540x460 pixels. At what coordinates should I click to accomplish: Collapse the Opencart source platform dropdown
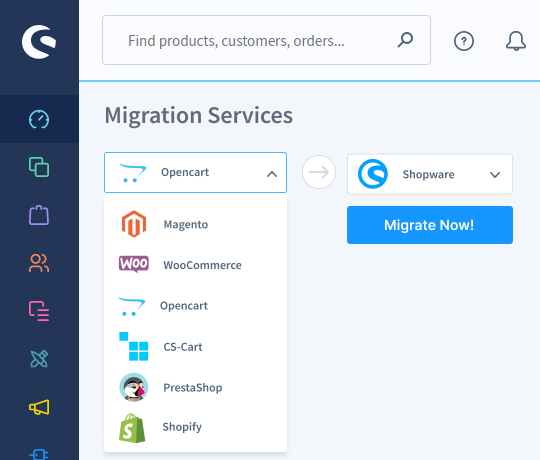195,172
